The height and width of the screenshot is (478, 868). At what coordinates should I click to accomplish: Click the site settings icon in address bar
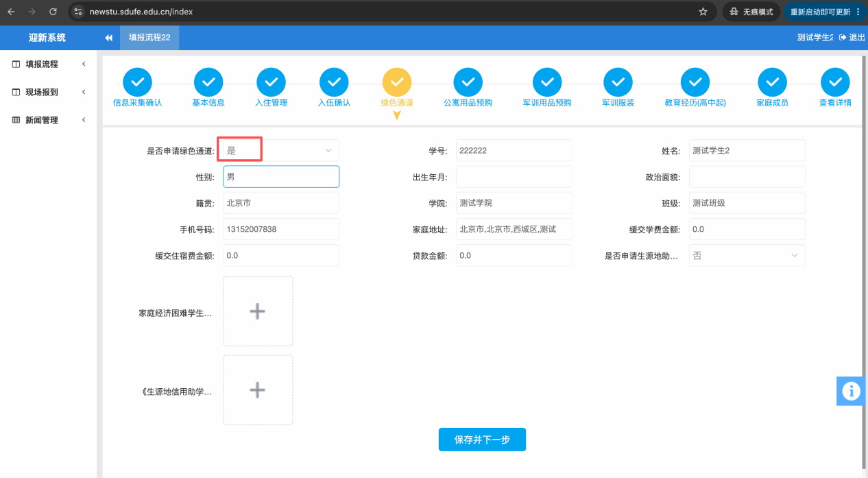(77, 12)
